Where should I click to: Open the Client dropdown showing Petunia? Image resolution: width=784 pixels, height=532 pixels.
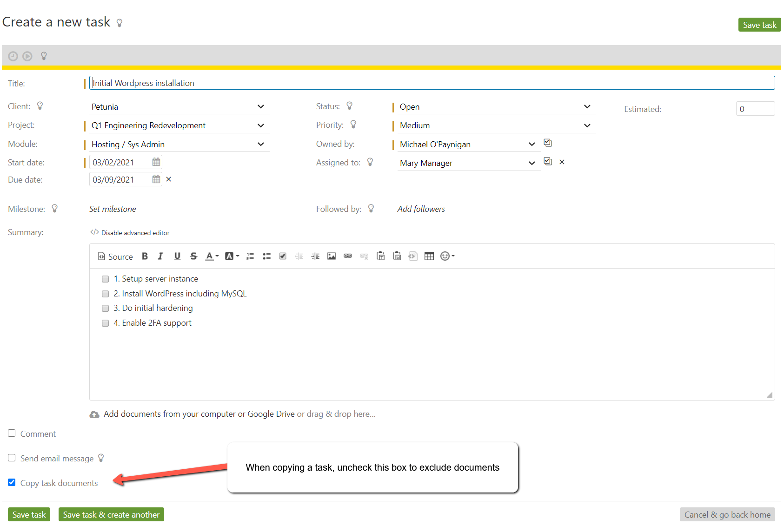(261, 106)
